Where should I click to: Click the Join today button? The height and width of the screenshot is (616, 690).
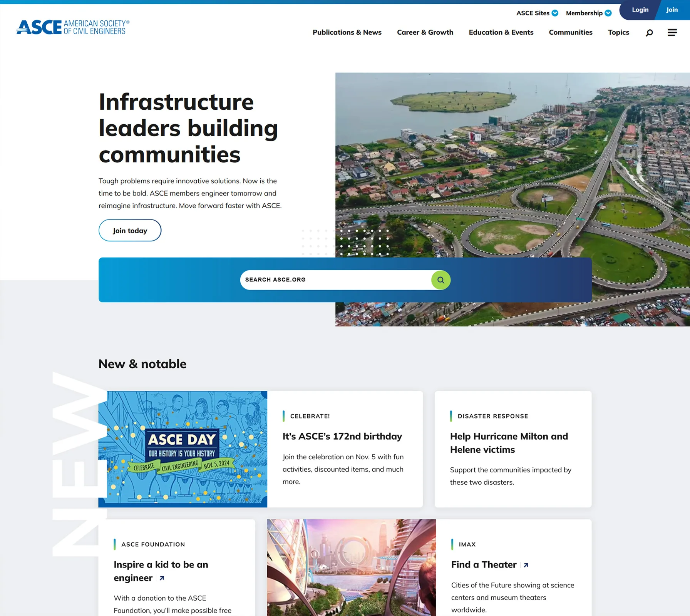coord(130,230)
